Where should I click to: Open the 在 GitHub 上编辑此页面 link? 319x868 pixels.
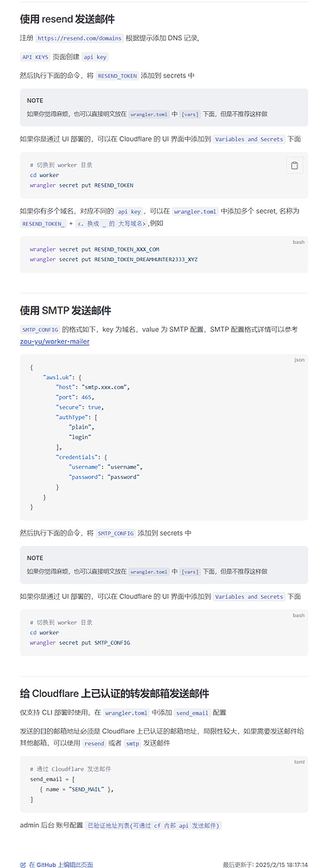(56, 865)
